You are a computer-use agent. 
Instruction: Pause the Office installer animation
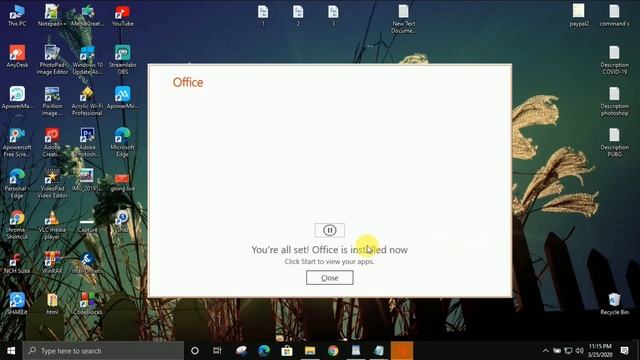point(329,230)
